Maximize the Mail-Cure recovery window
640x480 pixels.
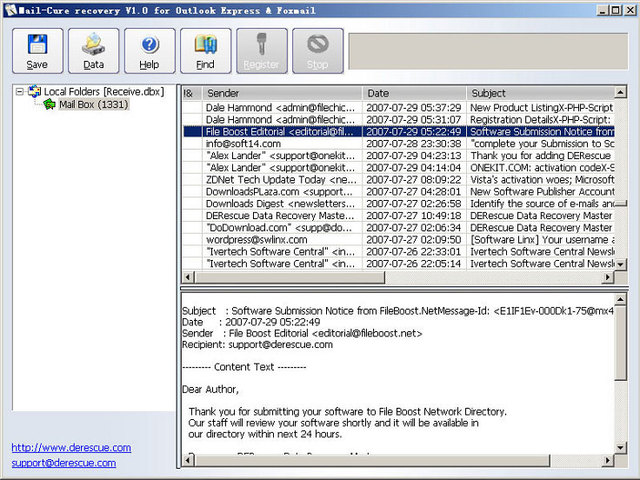tap(616, 10)
